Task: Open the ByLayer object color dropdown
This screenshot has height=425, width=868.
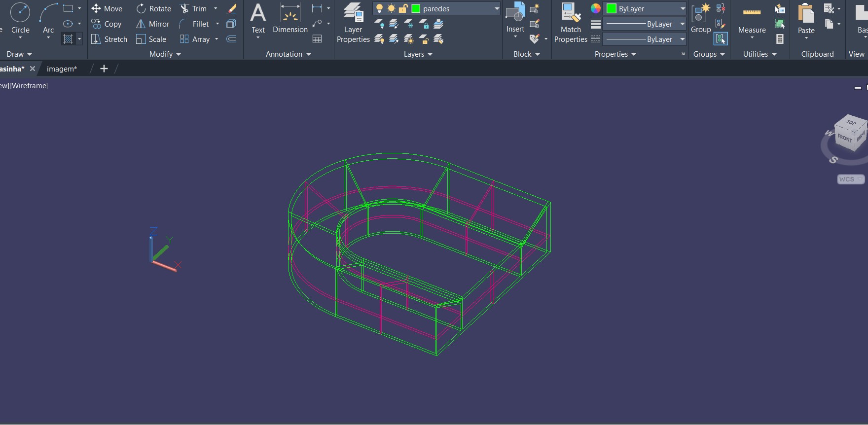Action: tap(682, 9)
